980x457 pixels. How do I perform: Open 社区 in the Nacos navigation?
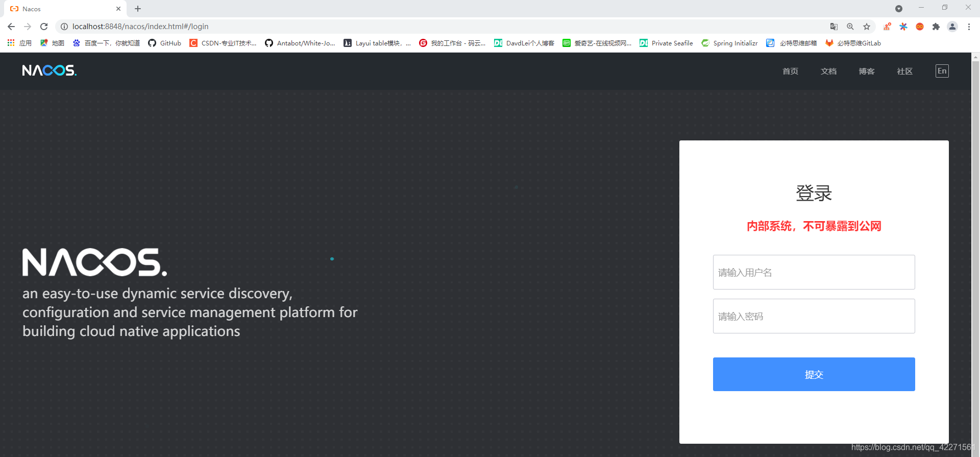pyautogui.click(x=904, y=71)
